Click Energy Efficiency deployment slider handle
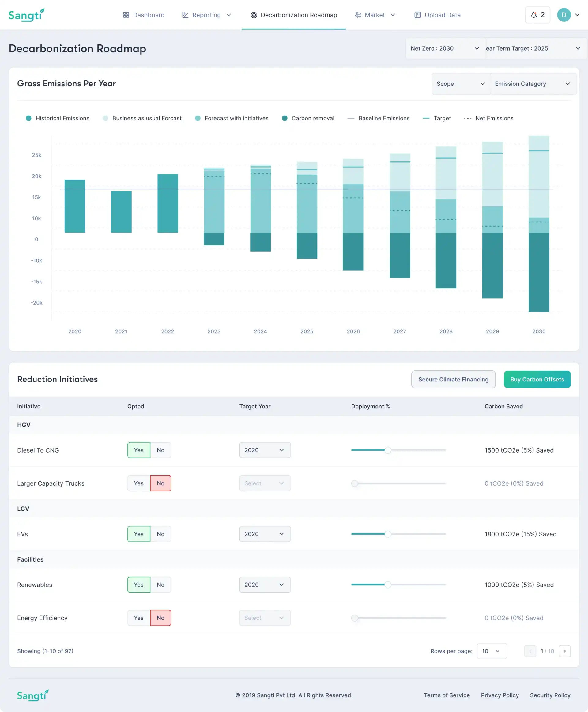588x712 pixels. 355,618
